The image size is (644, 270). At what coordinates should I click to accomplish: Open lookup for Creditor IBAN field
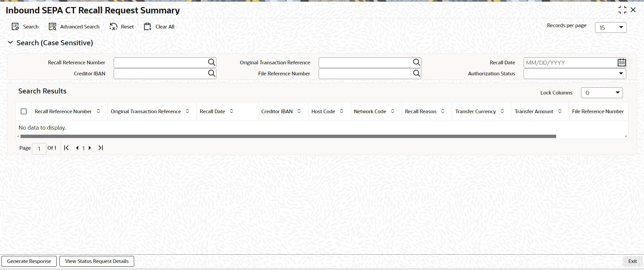pyautogui.click(x=211, y=73)
